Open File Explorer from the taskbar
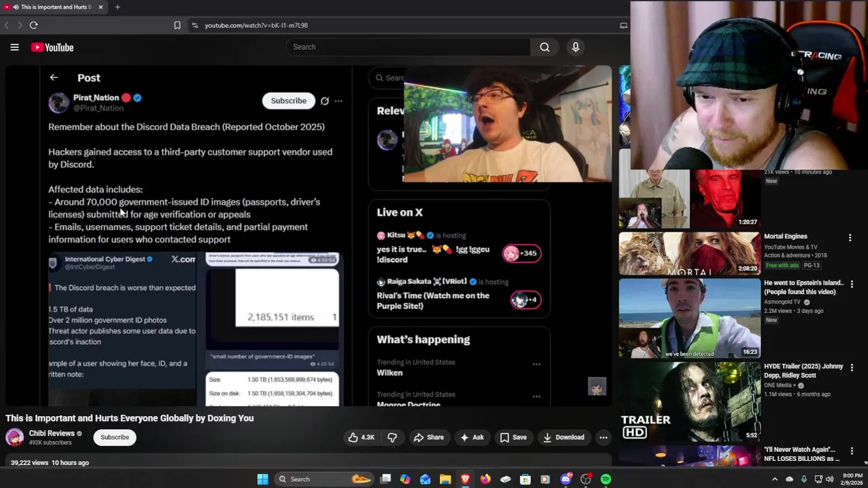The image size is (868, 488). tap(446, 479)
